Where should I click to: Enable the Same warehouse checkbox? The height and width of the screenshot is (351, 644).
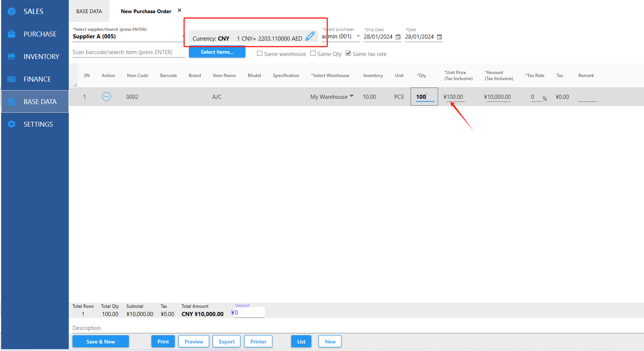(x=260, y=53)
